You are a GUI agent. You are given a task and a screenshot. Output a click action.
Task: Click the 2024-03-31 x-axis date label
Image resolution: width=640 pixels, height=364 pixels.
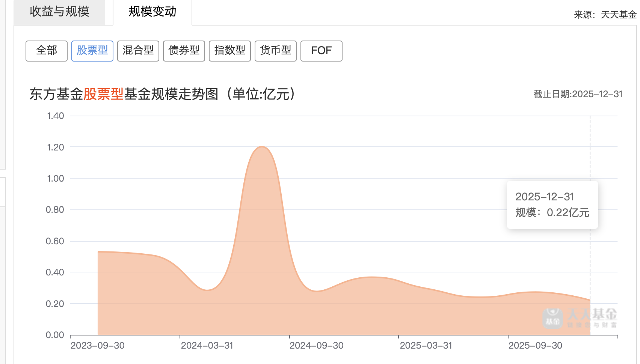(207, 346)
